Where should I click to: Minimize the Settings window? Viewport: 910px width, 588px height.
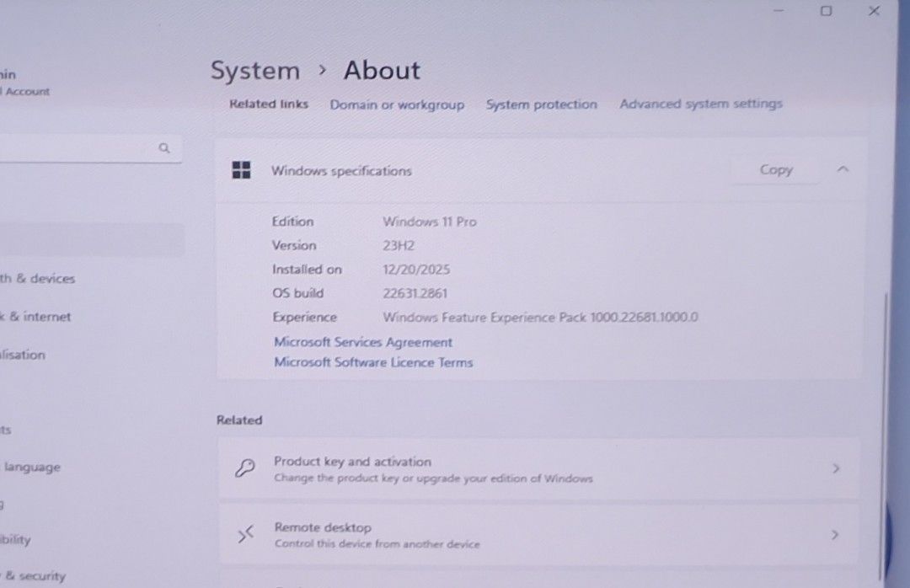(x=779, y=11)
